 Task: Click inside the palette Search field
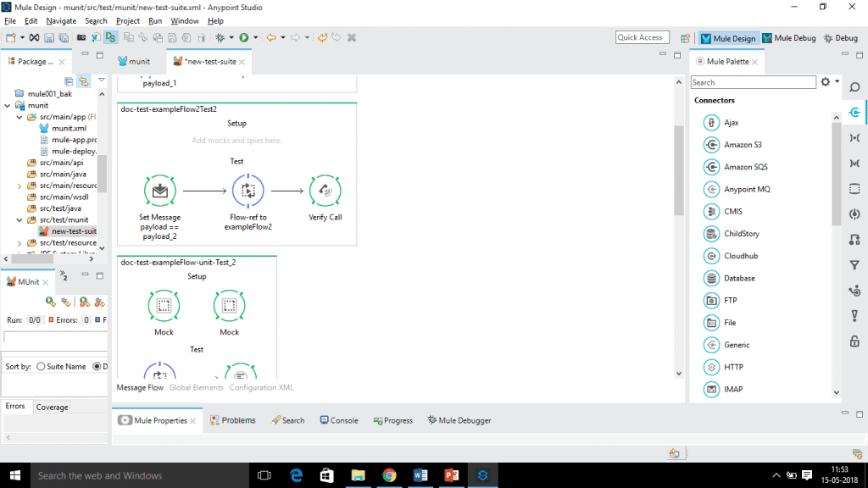(753, 81)
